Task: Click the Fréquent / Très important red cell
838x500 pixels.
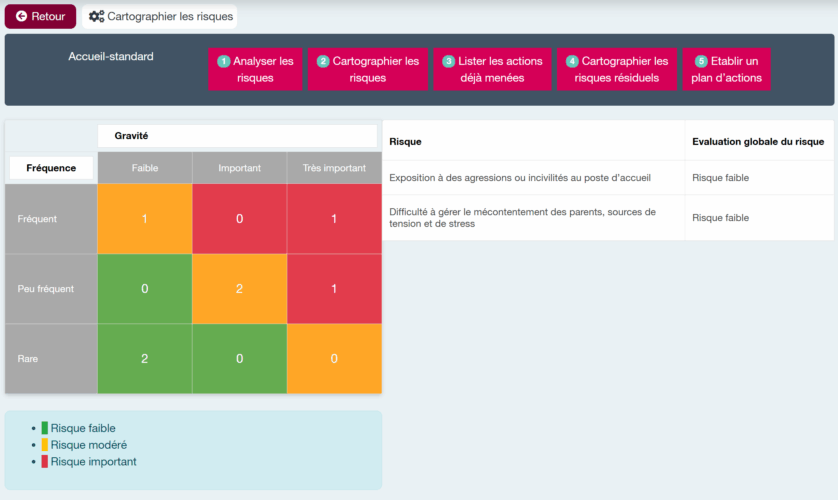Action: click(x=334, y=219)
